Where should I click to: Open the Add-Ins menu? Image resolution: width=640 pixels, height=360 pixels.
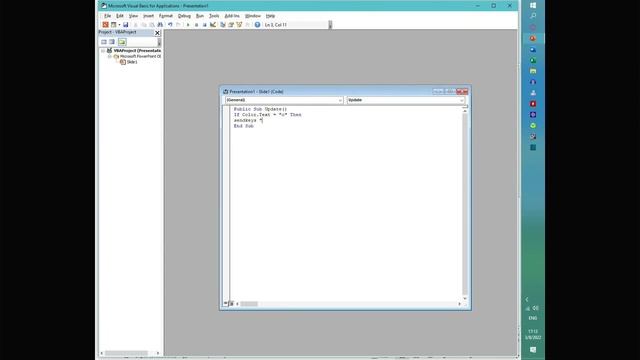pos(232,16)
